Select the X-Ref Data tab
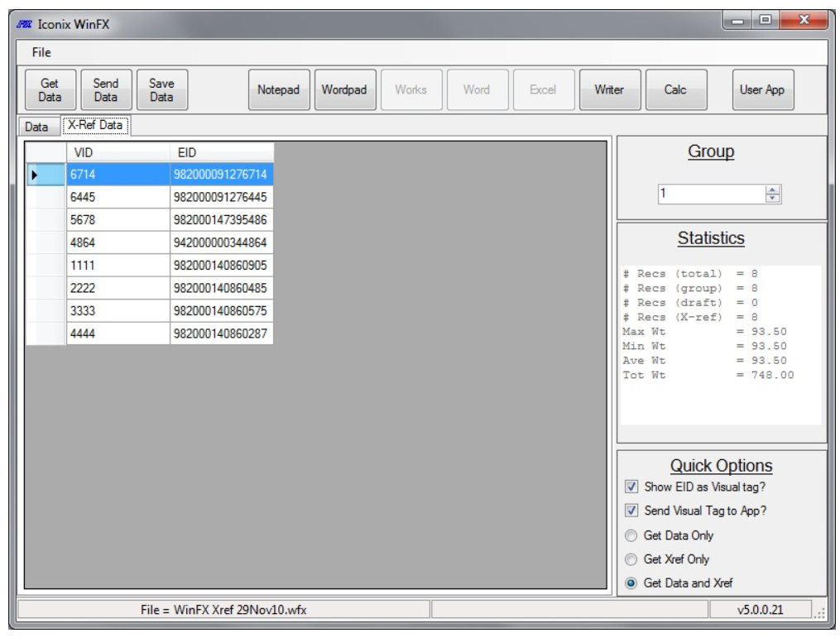 tap(95, 125)
